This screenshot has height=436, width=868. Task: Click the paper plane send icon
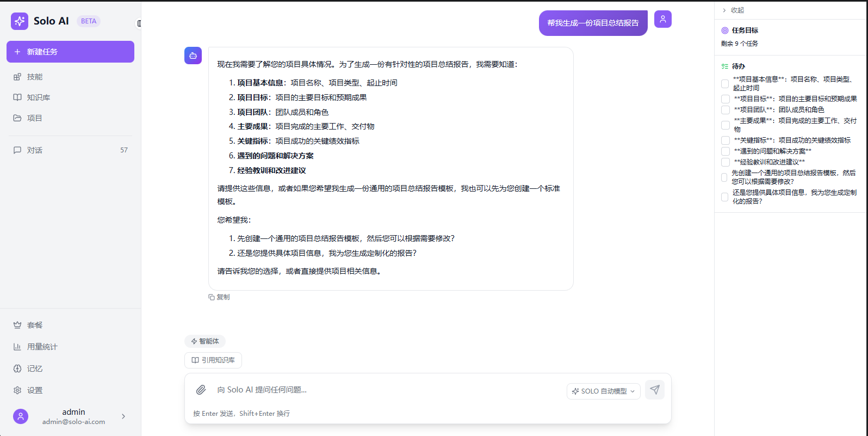tap(655, 390)
